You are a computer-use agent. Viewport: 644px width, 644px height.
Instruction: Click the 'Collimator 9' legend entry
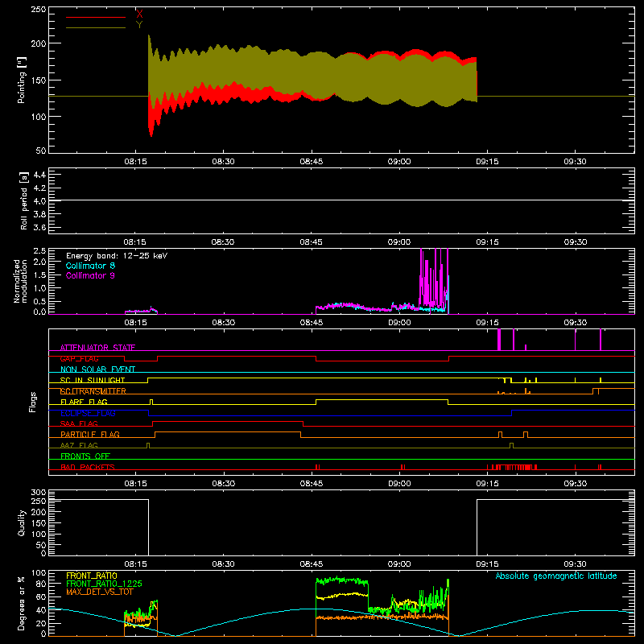(90, 275)
